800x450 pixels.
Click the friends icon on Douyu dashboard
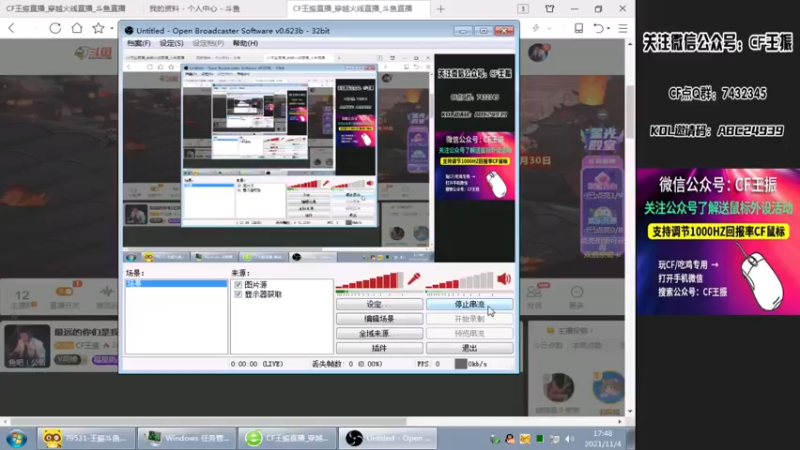point(534,292)
